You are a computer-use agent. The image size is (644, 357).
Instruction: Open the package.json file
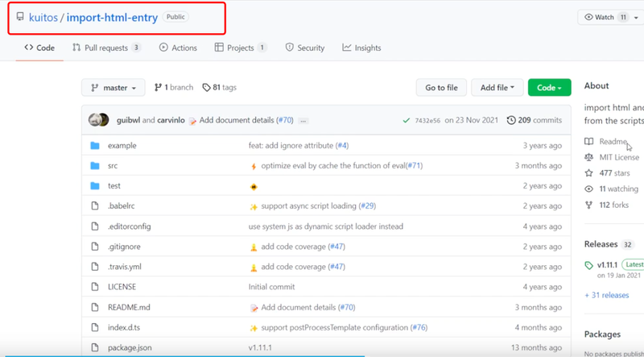(130, 348)
